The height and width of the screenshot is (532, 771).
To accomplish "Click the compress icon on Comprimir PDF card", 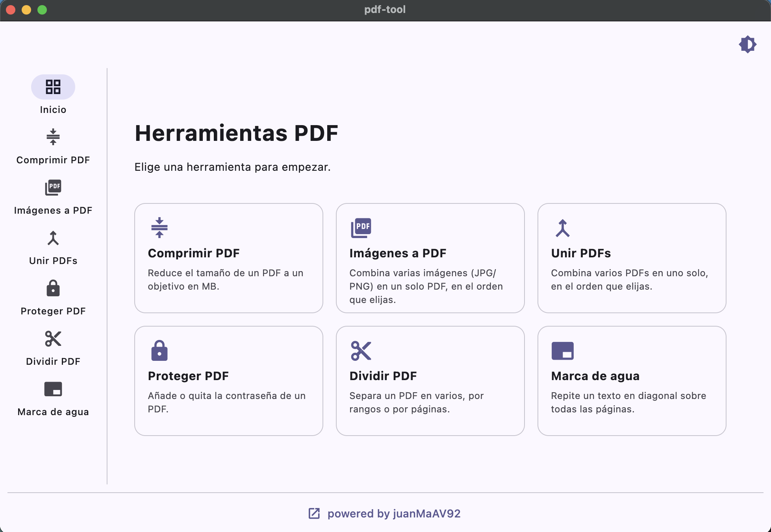I will click(x=159, y=227).
